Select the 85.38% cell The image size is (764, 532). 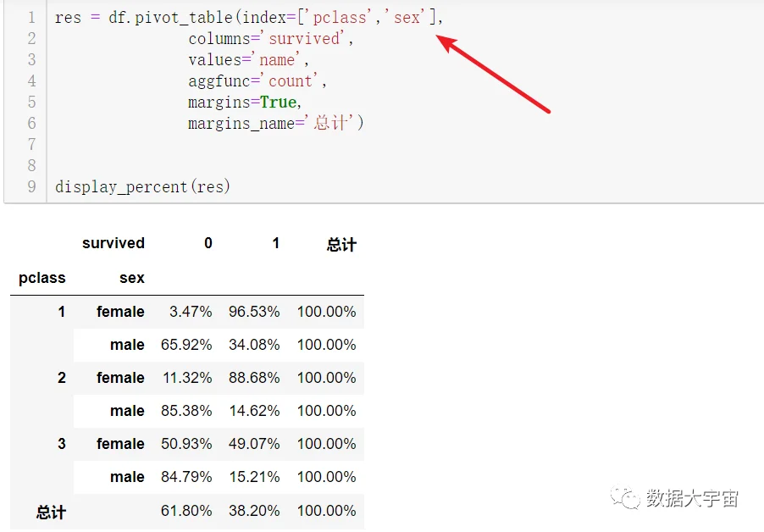[186, 411]
